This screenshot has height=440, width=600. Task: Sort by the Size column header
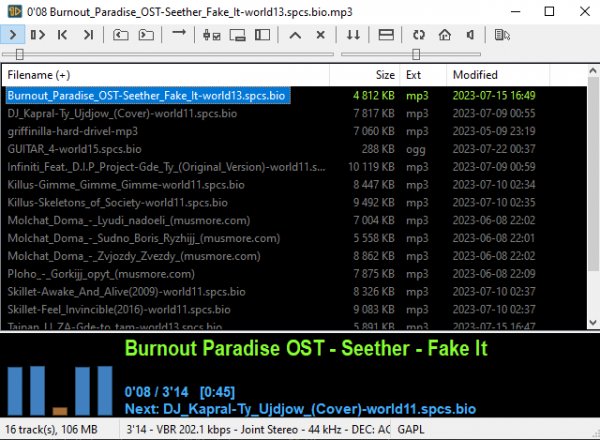(365, 75)
